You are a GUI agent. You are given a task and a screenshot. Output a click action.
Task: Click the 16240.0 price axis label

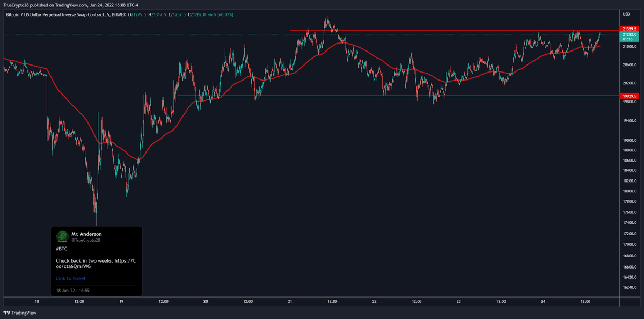(x=629, y=288)
